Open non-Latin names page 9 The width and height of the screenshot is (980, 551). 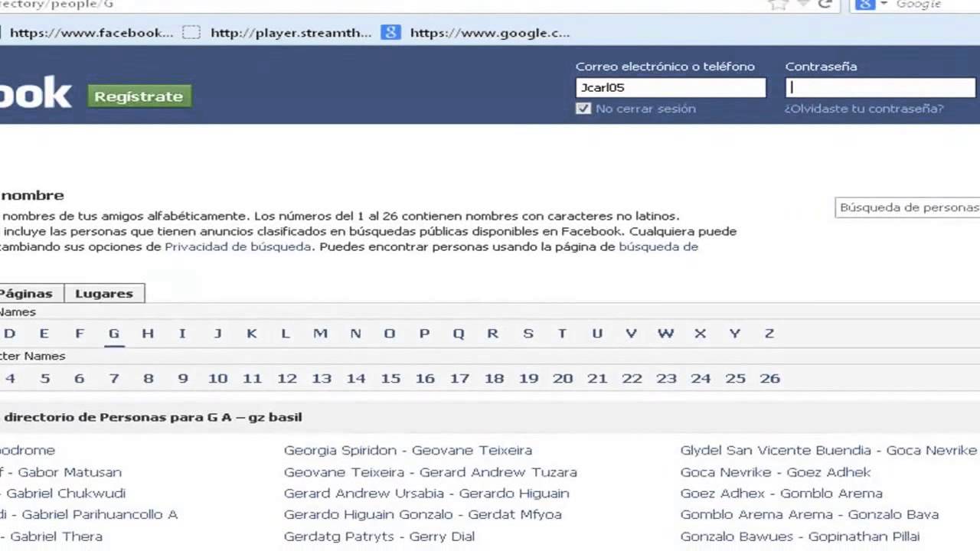click(183, 378)
